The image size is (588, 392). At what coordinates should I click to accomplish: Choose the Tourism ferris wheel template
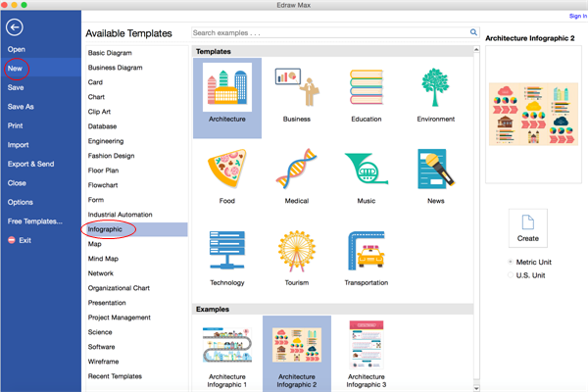point(297,250)
